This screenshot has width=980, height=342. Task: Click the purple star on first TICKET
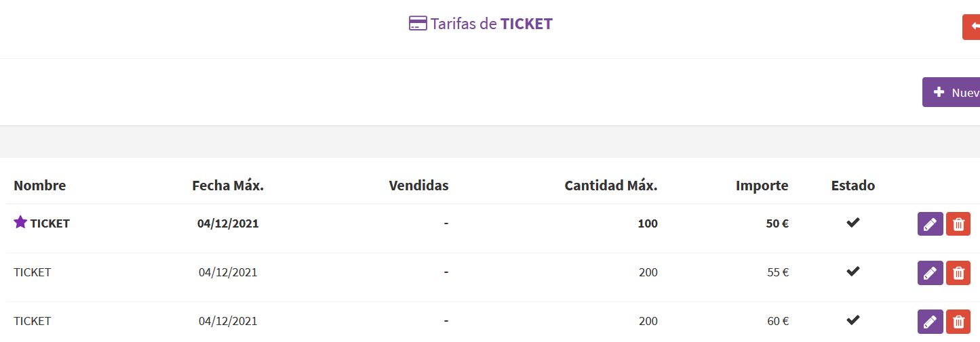20,221
